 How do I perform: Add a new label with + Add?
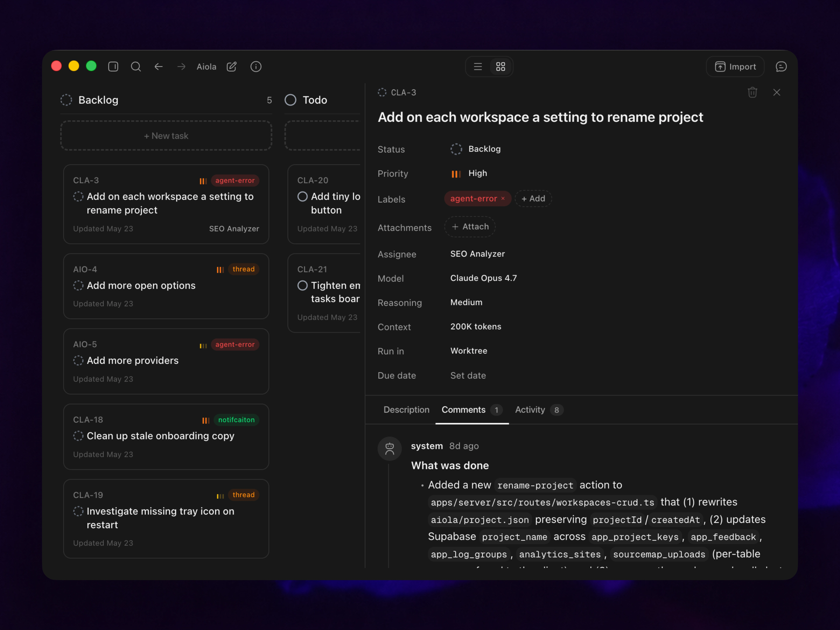click(x=533, y=199)
